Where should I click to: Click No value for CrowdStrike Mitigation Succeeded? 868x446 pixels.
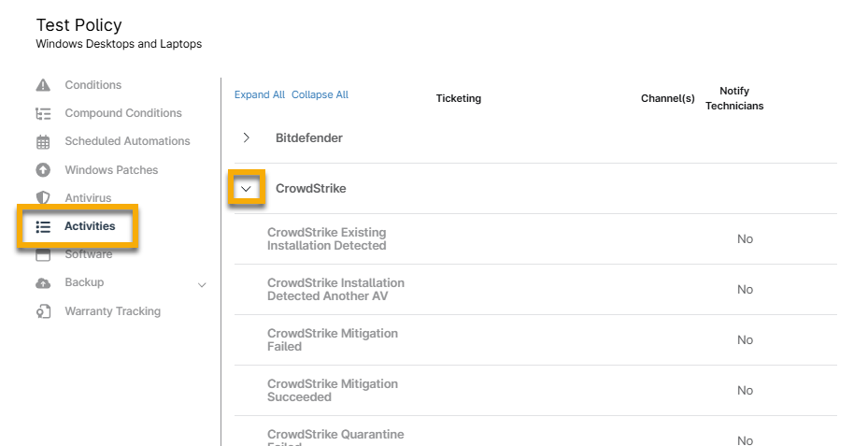(x=745, y=390)
